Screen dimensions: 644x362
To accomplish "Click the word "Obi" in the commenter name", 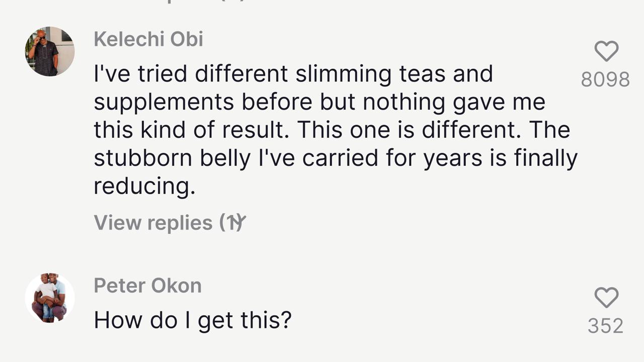I will (x=187, y=39).
